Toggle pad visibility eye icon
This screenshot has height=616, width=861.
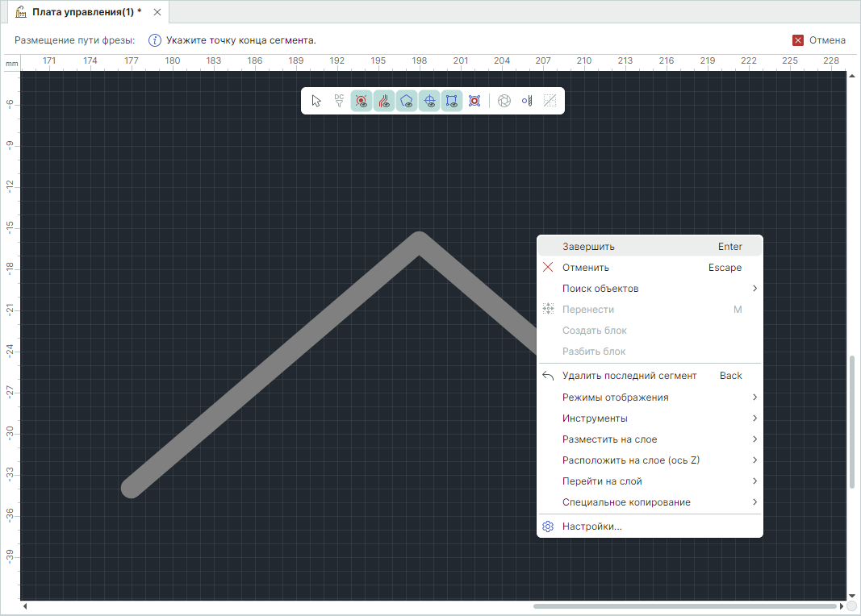[x=362, y=101]
